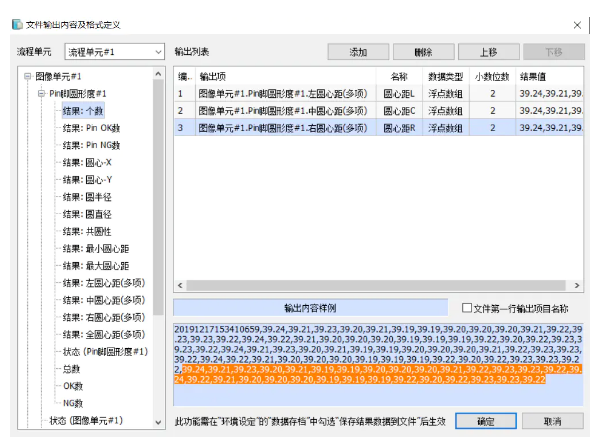Select tree item 结果: 个数
Viewport: 607px width, 442px height.
87,111
